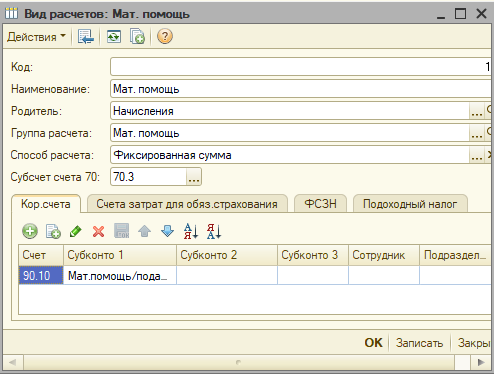The width and height of the screenshot is (494, 374).
Task: Click the greyed finish-editing OK icon
Action: click(122, 231)
